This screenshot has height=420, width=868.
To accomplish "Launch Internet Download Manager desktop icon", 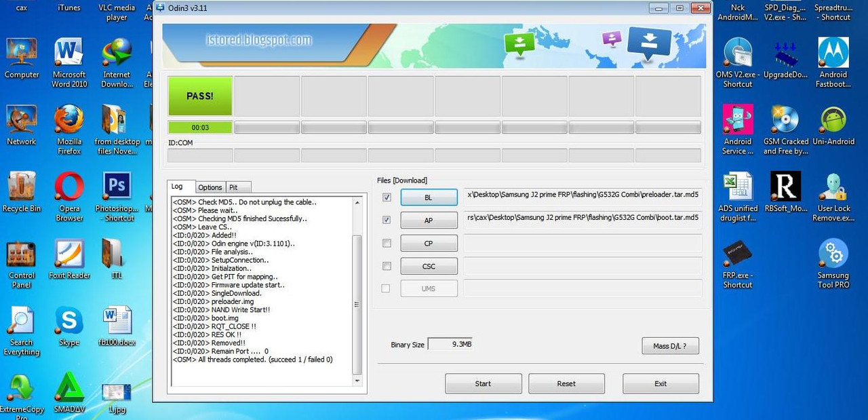I will [x=117, y=62].
